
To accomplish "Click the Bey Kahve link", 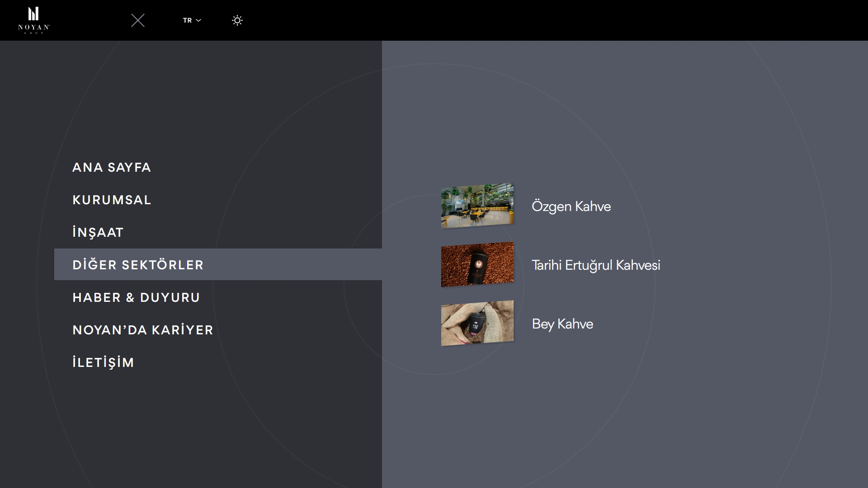I will (562, 324).
